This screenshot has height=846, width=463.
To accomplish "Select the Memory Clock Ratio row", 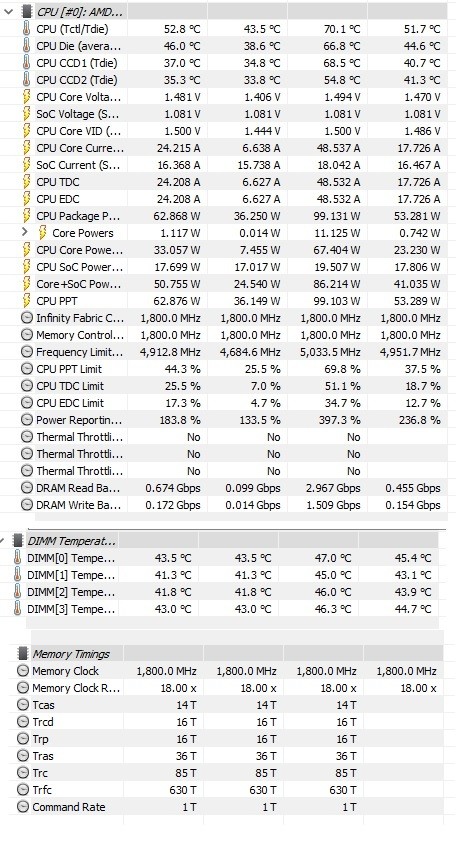I will click(229, 688).
